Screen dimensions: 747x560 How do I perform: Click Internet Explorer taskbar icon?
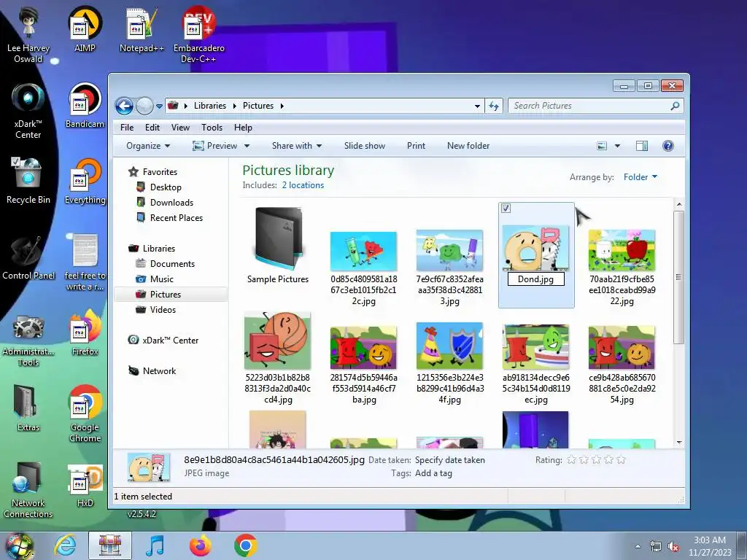tap(65, 545)
